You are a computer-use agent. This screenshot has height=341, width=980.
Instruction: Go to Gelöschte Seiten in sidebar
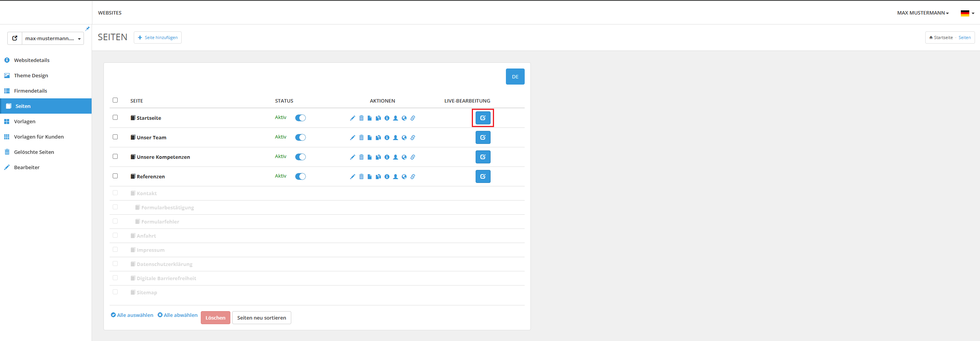pyautogui.click(x=34, y=152)
